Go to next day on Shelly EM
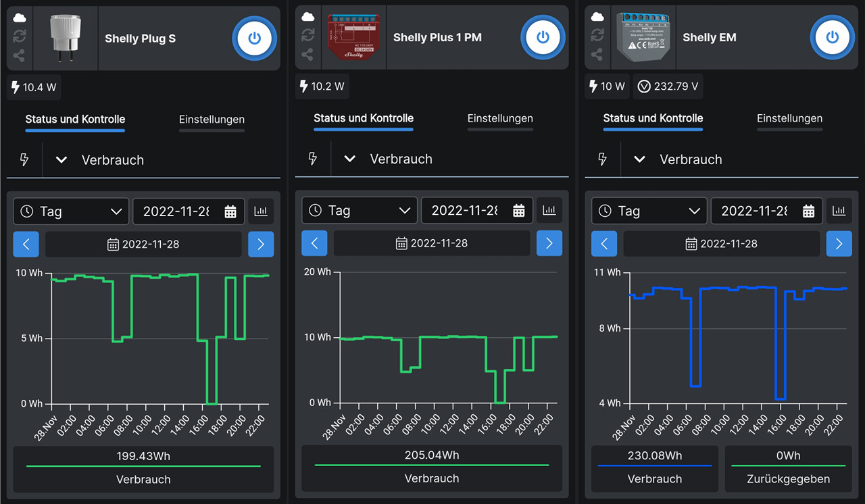This screenshot has width=865, height=504. 839,244
